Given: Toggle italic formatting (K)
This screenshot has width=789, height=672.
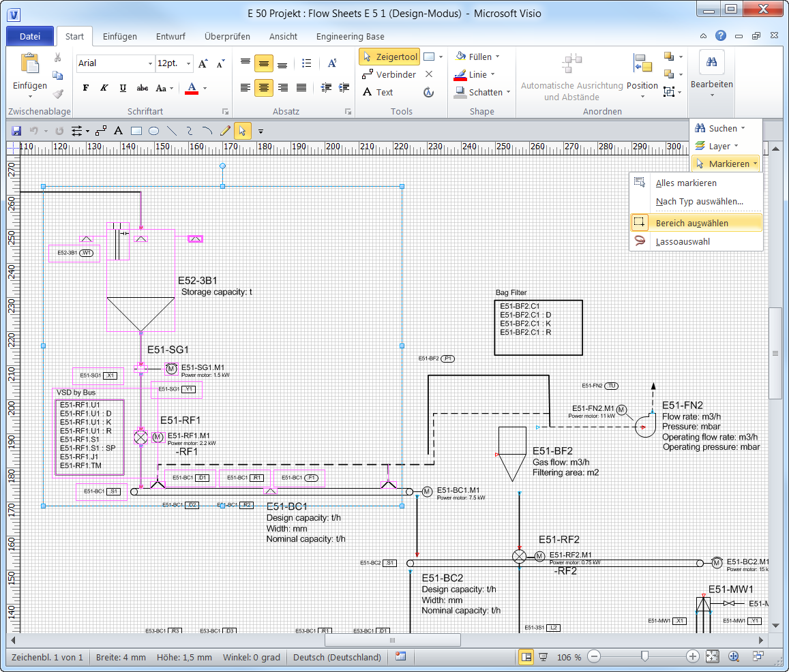Looking at the screenshot, I should [x=104, y=88].
